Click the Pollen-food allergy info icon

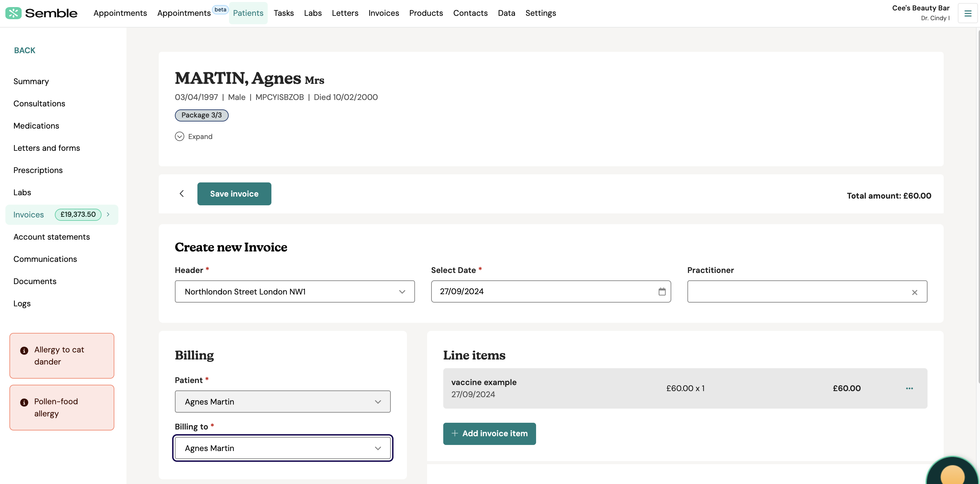(x=24, y=402)
